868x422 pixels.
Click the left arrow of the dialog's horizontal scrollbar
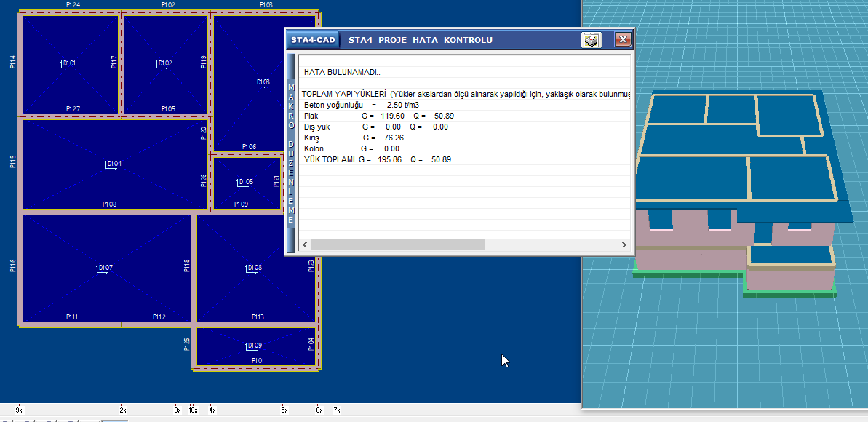pos(305,245)
